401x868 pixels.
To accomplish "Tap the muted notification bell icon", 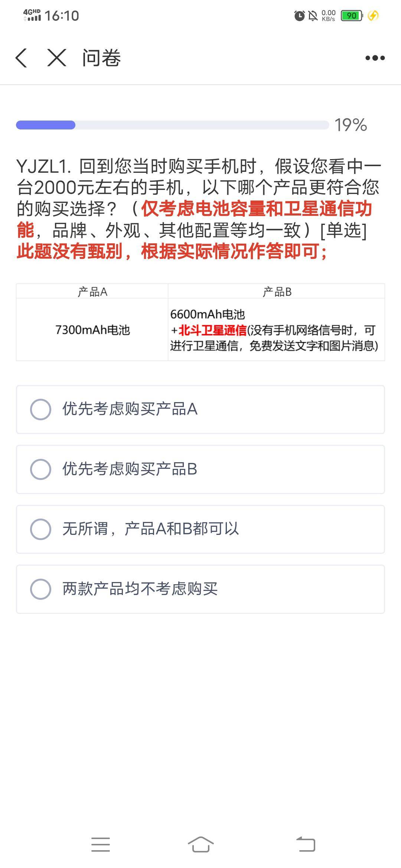I will pyautogui.click(x=313, y=16).
